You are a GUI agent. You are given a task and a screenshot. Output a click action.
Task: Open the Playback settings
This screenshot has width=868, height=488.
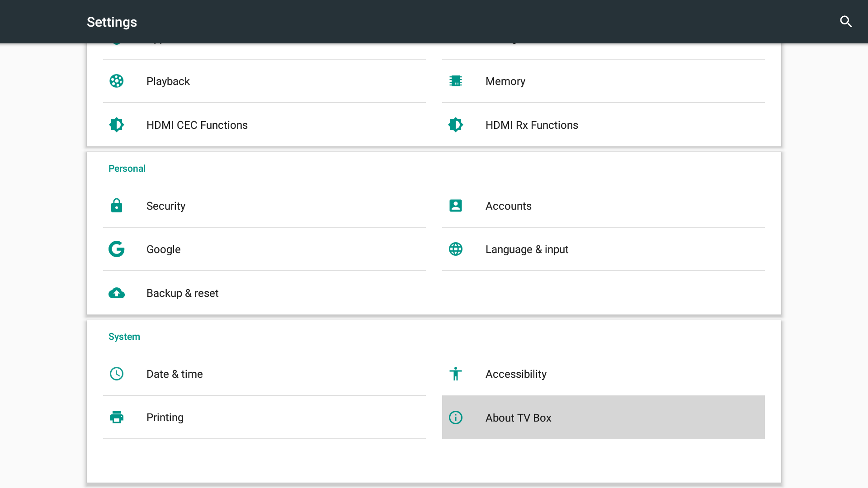[x=168, y=81]
